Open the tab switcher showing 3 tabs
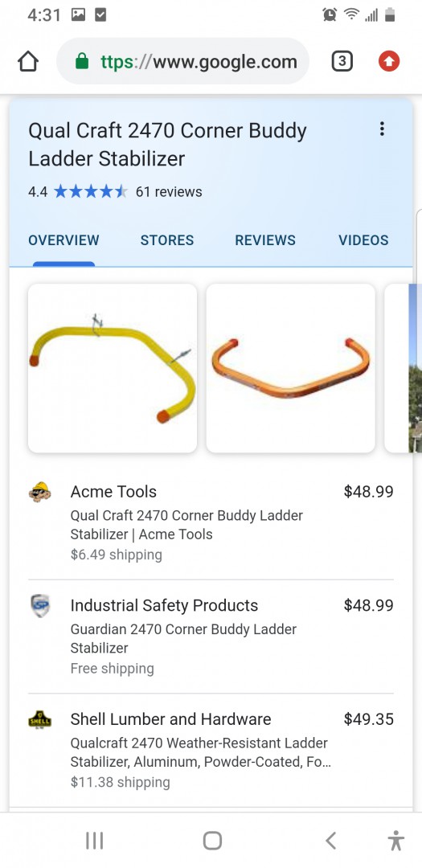Screen dimensions: 422x868 tap(342, 61)
